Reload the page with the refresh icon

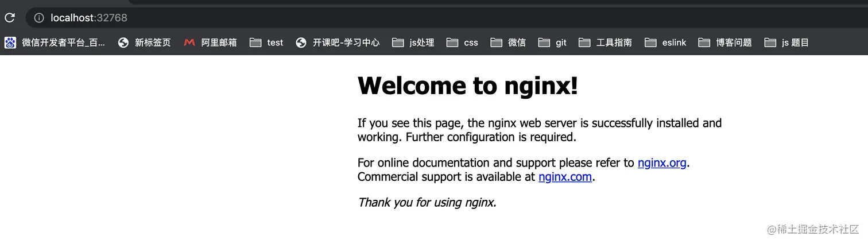(x=9, y=18)
